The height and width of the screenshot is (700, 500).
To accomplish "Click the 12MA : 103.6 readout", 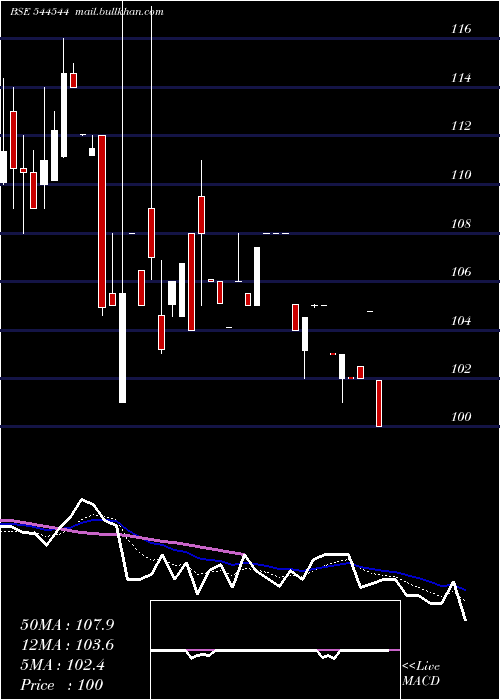I will (x=67, y=645).
